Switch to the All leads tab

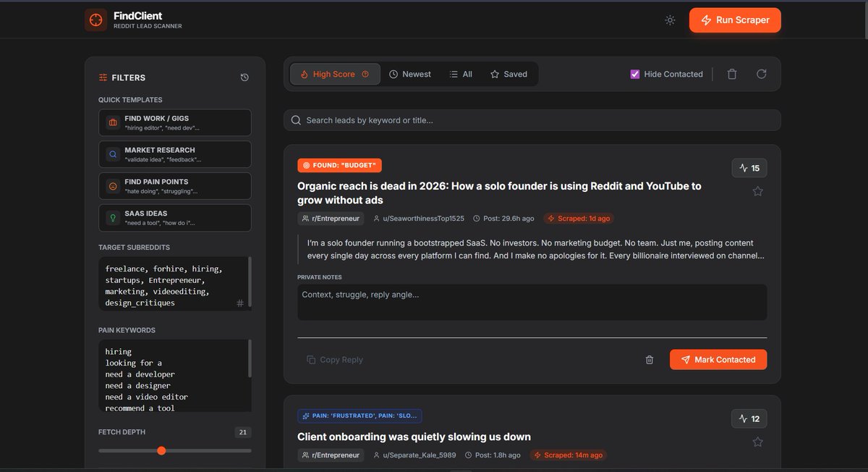tap(461, 74)
